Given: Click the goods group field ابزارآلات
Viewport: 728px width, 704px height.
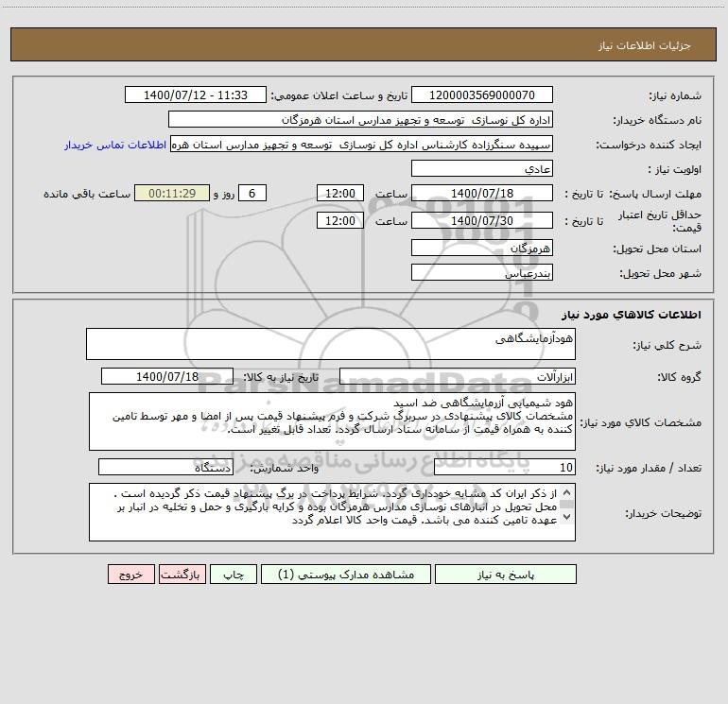Looking at the screenshot, I should 458,376.
